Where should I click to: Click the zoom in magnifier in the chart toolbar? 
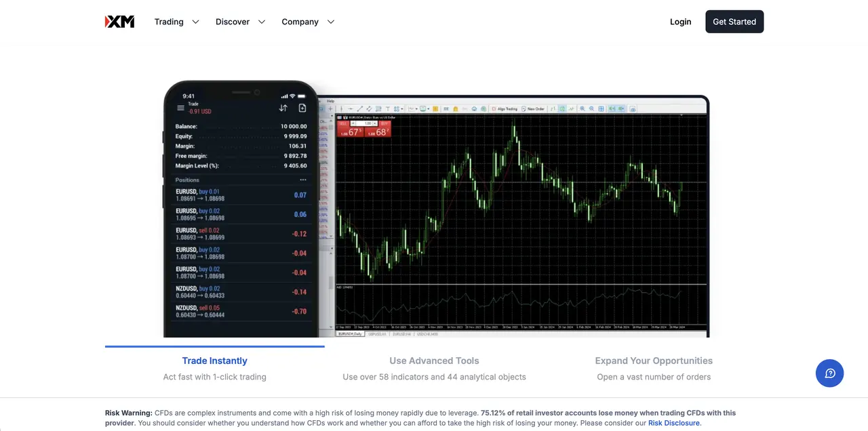pyautogui.click(x=582, y=108)
